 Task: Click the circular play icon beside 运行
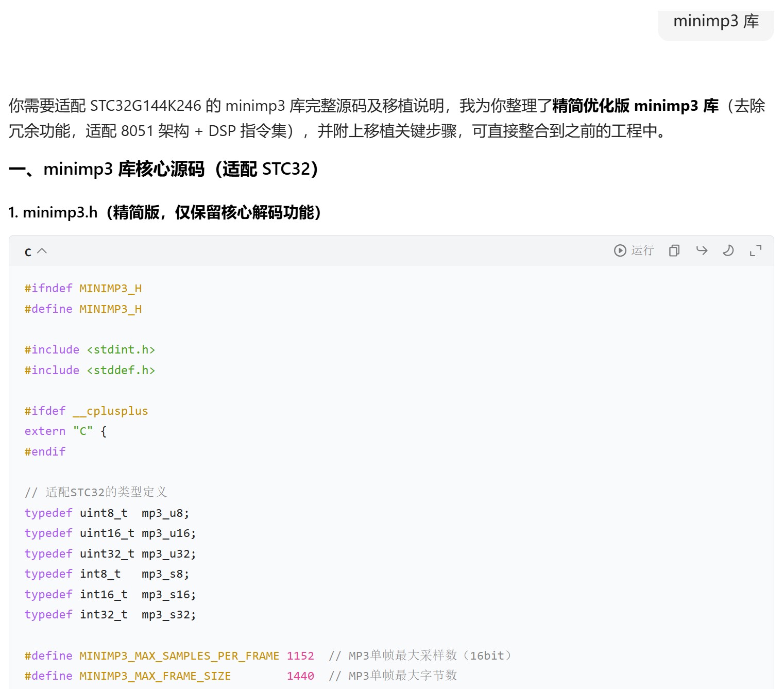click(621, 251)
